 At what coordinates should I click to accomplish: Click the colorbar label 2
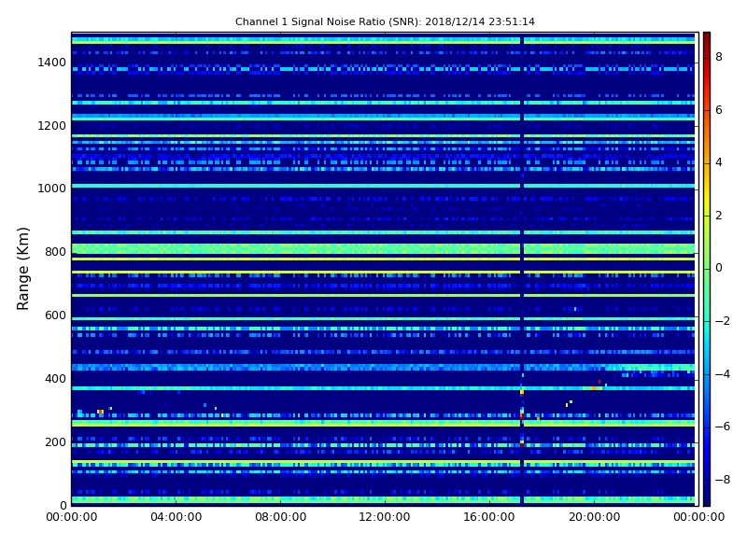[x=719, y=216]
